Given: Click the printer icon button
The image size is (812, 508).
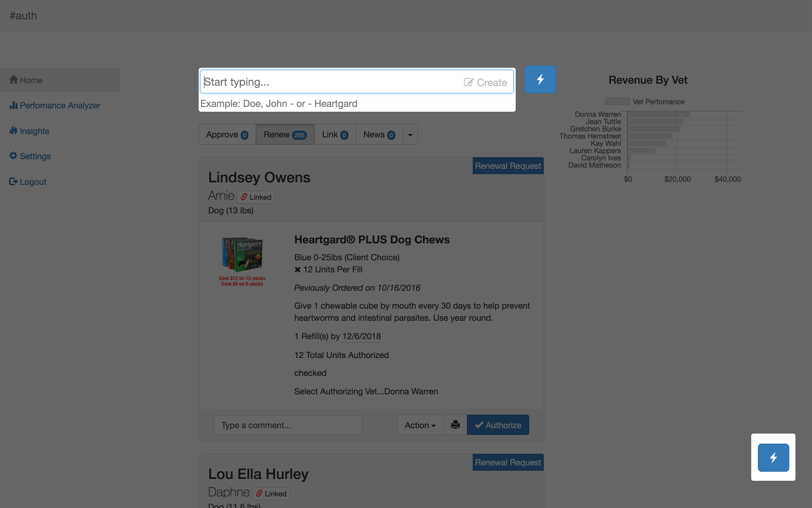Looking at the screenshot, I should coord(455,425).
